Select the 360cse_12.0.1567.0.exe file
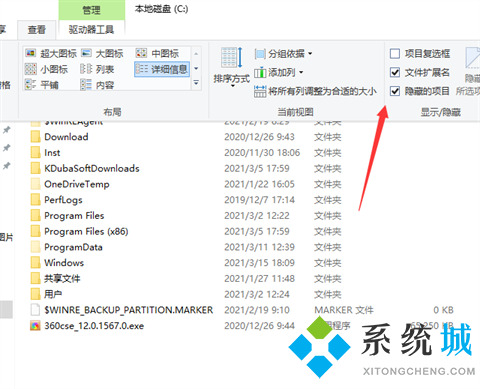 click(94, 326)
